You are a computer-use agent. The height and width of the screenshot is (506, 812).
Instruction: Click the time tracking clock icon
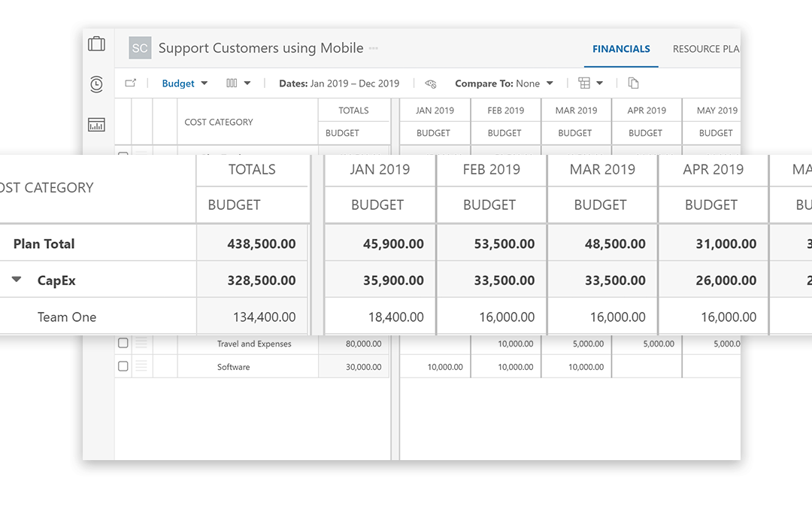96,84
